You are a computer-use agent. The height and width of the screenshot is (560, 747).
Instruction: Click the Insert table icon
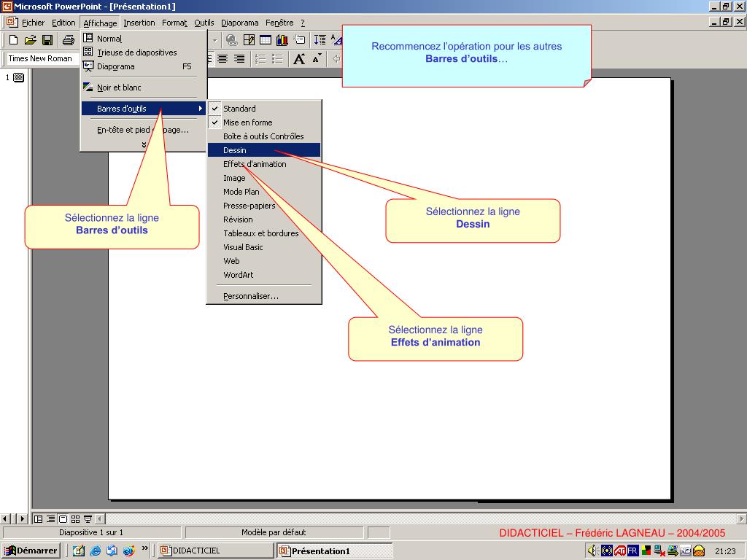click(266, 40)
